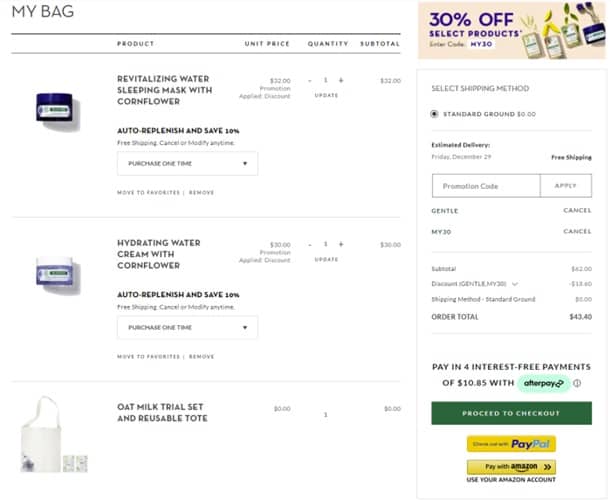611x500 pixels.
Task: Click Proceed to Checkout button
Action: click(x=511, y=413)
